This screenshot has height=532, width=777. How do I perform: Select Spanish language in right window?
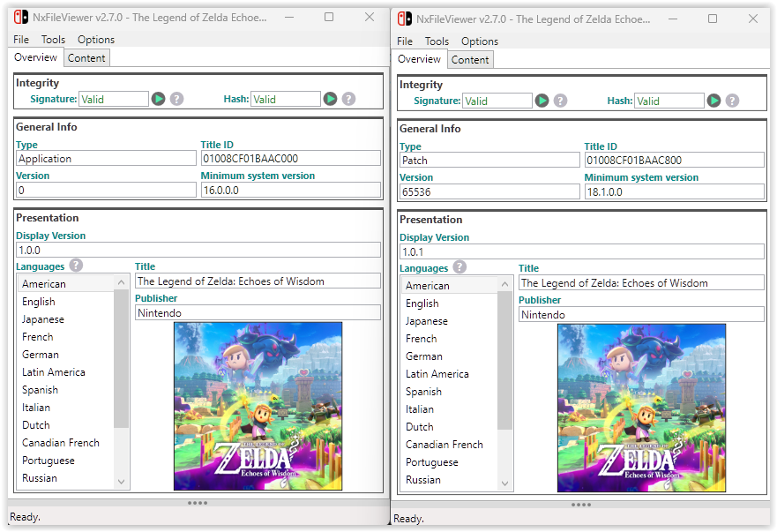450,392
